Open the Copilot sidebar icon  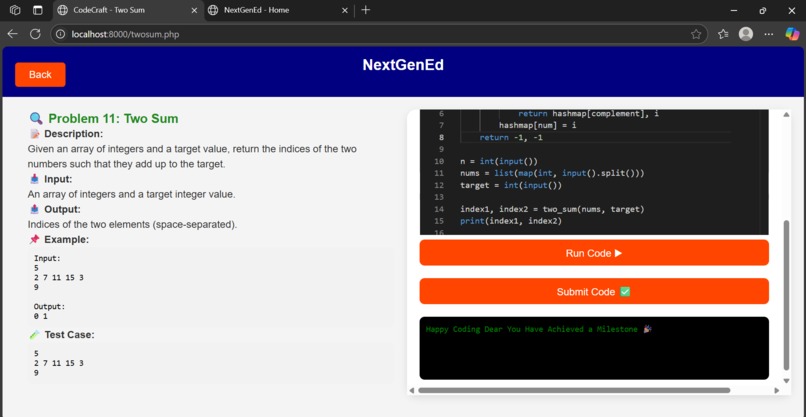(792, 34)
